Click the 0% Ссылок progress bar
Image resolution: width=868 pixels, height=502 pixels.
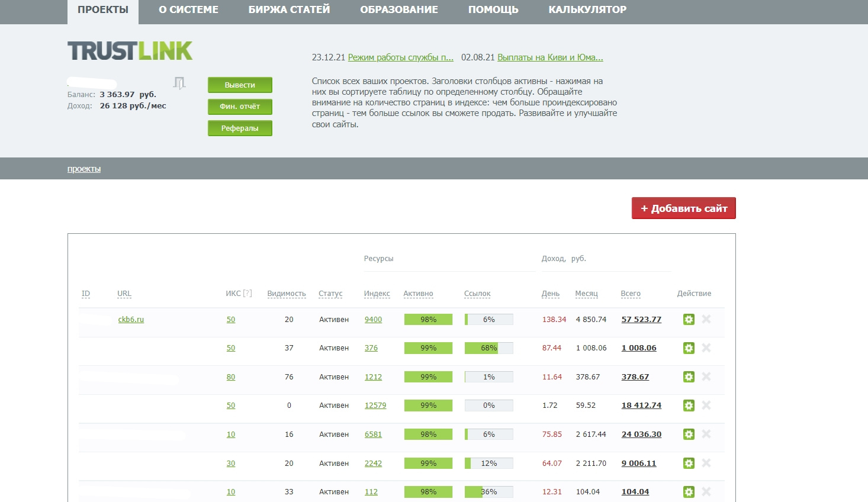click(489, 406)
